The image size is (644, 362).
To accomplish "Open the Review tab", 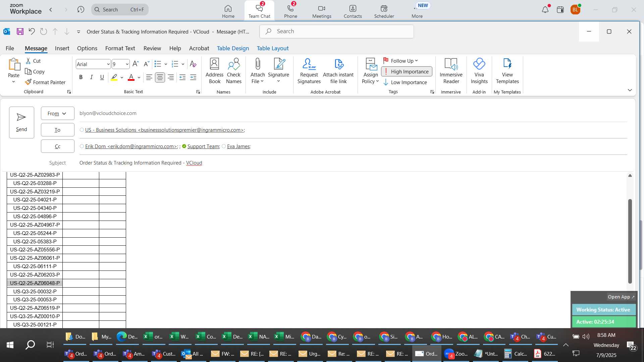I will tap(152, 48).
